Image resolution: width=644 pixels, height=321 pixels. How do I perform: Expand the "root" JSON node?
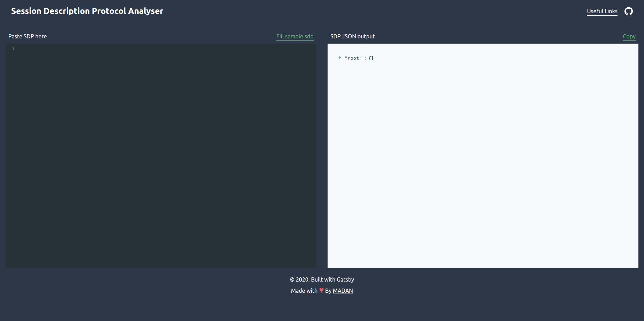[340, 58]
